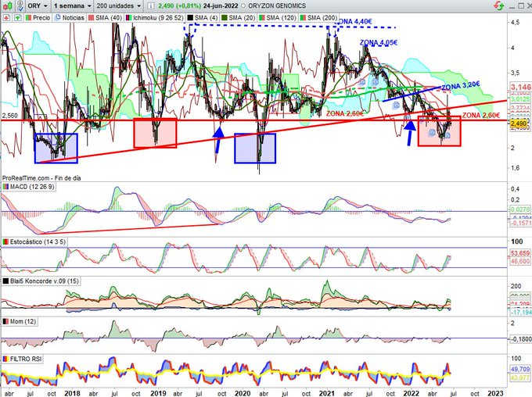Click the Precio color icon

pyautogui.click(x=28, y=18)
